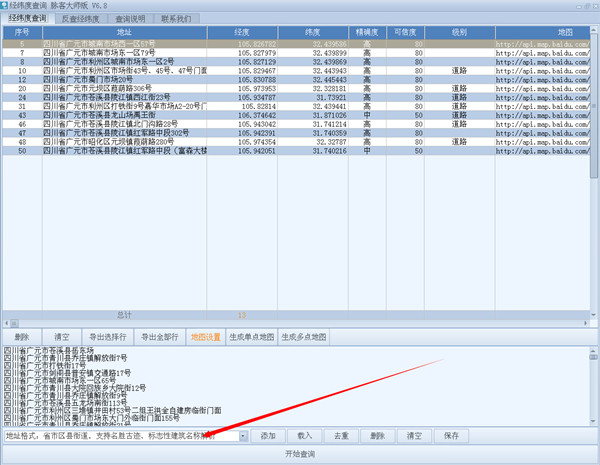The height and width of the screenshot is (465, 600).
Task: Select address 四川省广元市城南市场东一区79号
Action: pyautogui.click(x=99, y=53)
